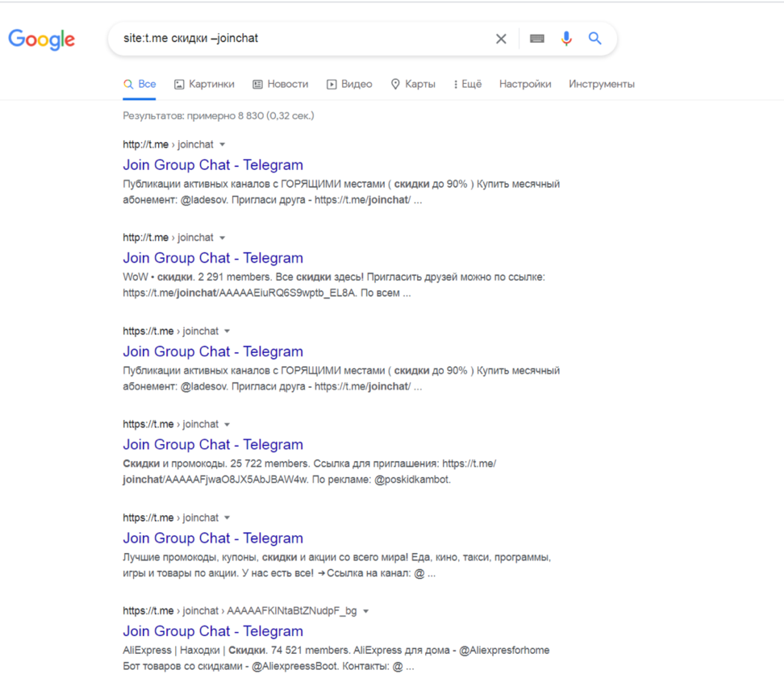
Task: Click the Google logo
Action: tap(42, 39)
